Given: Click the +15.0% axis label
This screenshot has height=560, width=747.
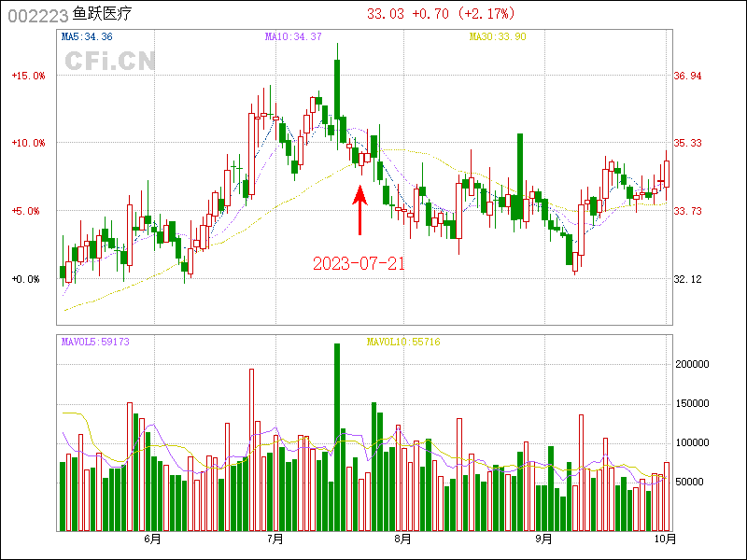Looking at the screenshot, I should point(29,76).
